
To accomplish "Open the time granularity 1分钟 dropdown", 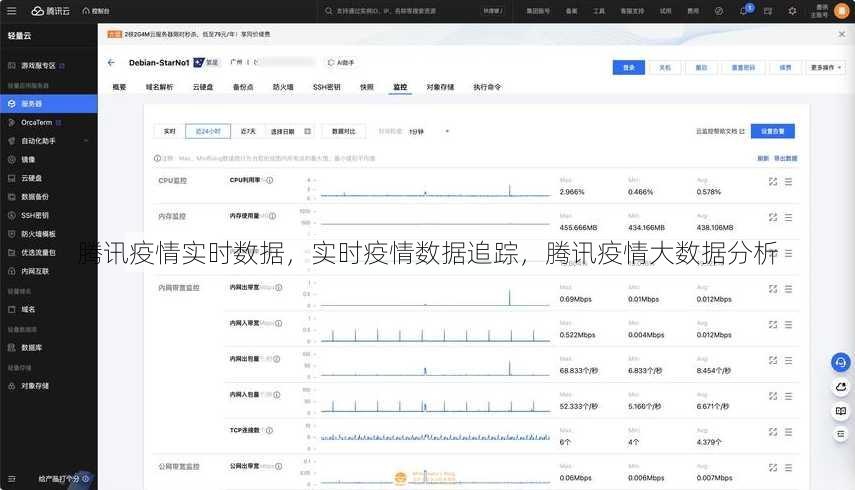I will pyautogui.click(x=429, y=131).
